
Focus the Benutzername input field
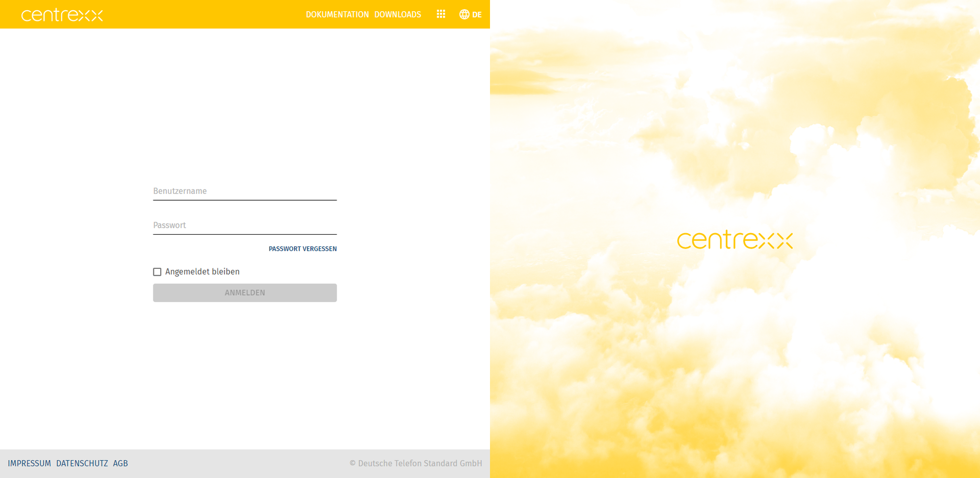point(245,191)
